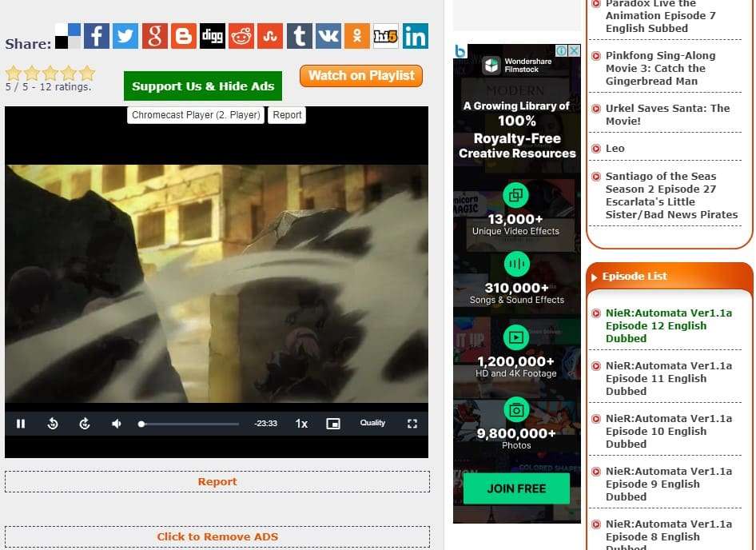The image size is (756, 550).
Task: Click the 13,000+ video effects icon
Action: tap(516, 195)
